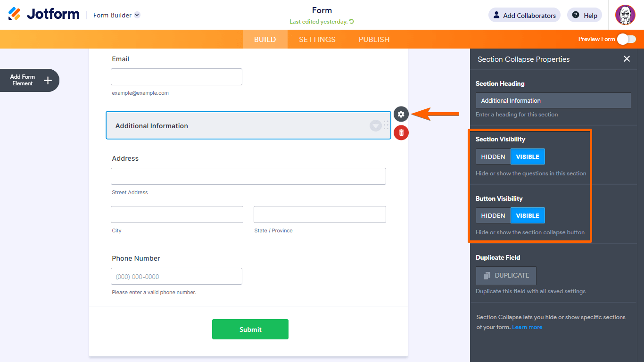This screenshot has height=362, width=644.
Task: Follow the Learn more link
Action: (527, 327)
